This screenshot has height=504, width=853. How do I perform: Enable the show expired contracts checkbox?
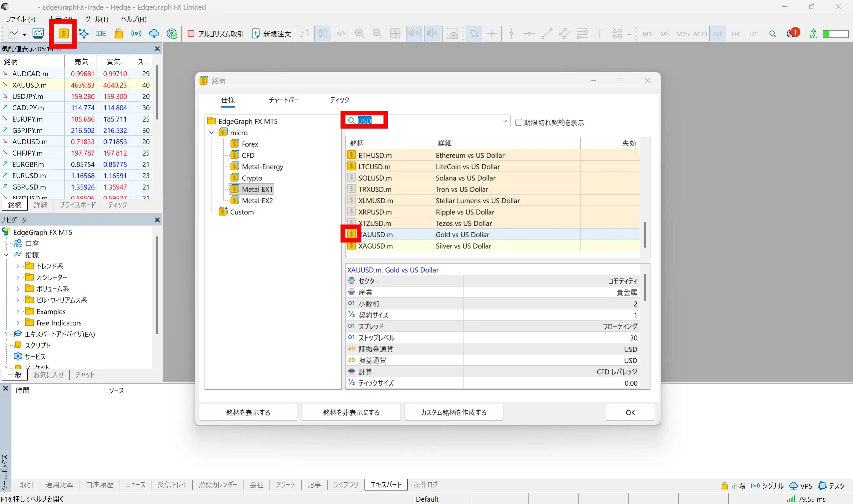[519, 122]
